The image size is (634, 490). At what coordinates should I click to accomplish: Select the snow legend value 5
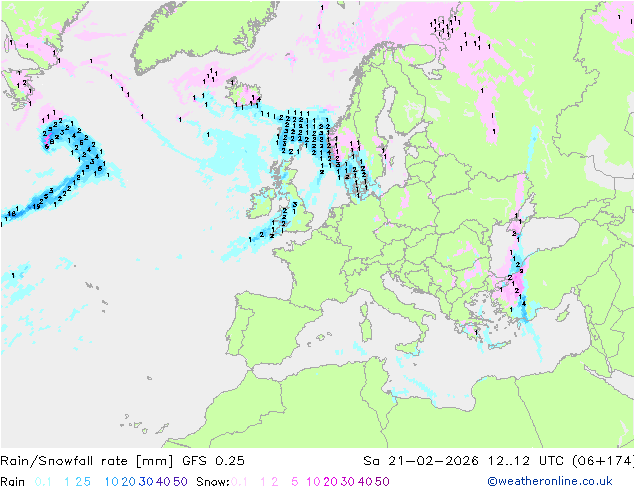click(295, 482)
